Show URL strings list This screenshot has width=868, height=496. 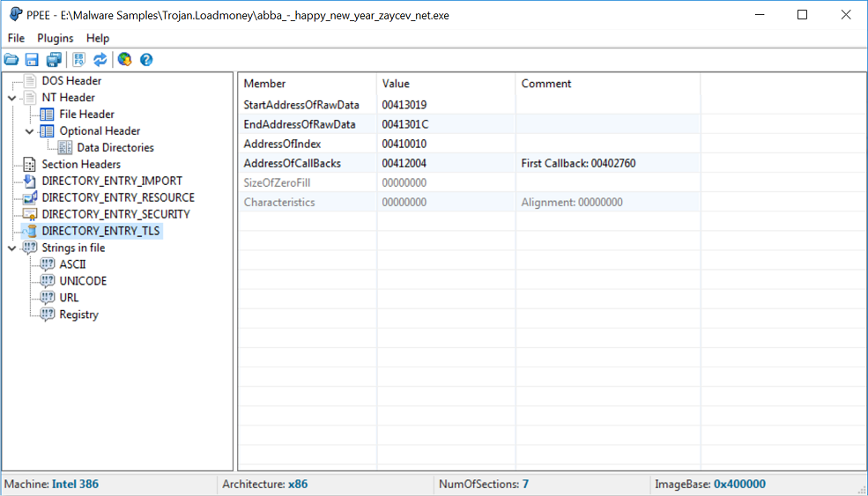pos(70,297)
